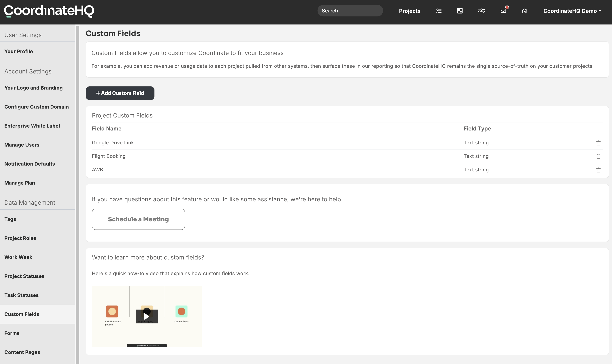
Task: Go to home via house icon
Action: tap(524, 11)
